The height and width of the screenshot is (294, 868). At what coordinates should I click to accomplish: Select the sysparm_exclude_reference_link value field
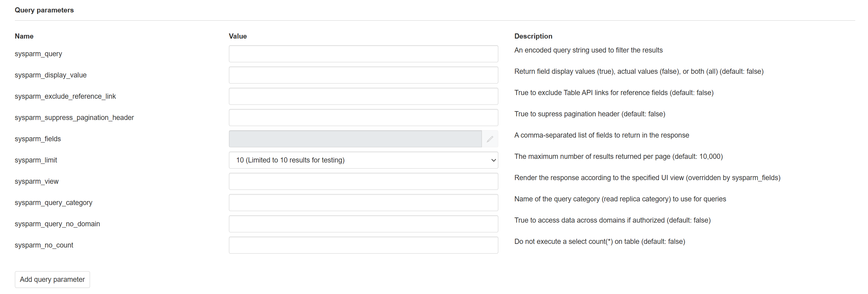pos(363,96)
